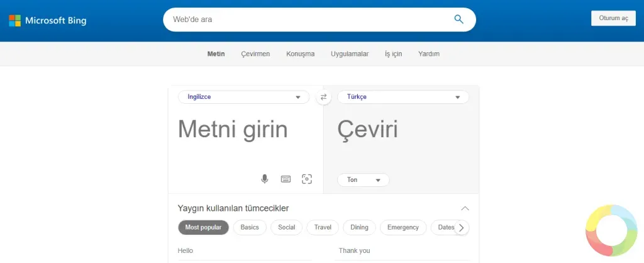
Task: Open the Çevirmen tab
Action: (255, 54)
